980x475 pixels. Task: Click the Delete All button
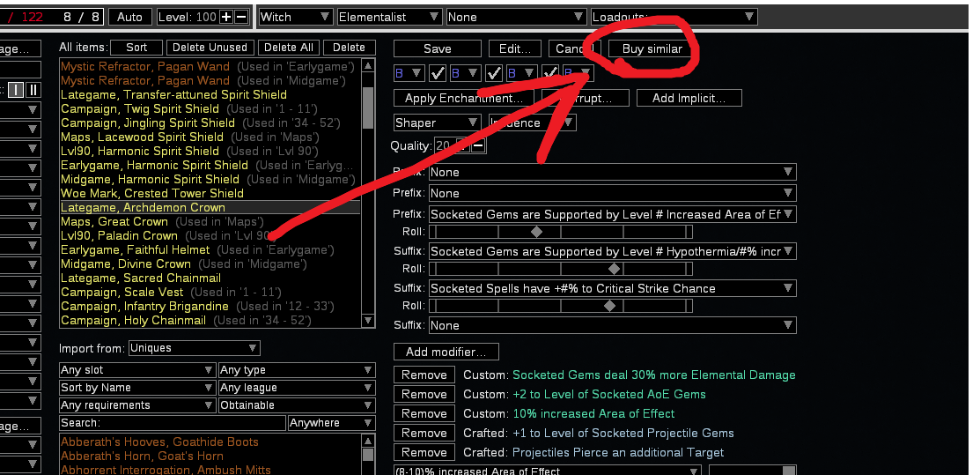pos(289,47)
